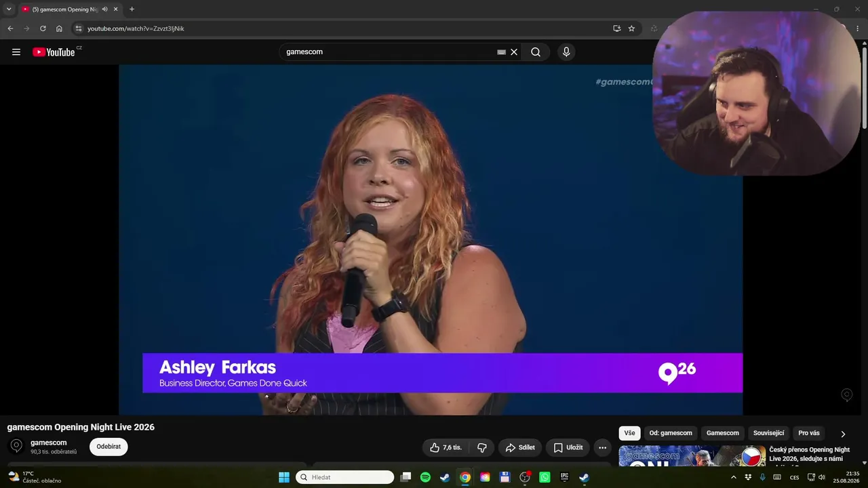Close the gamescom Opening Night tab

pyautogui.click(x=115, y=9)
